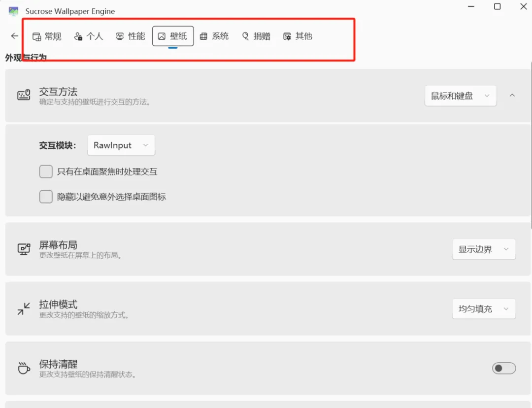The image size is (532, 408).
Task: Click the shrink arrows icon beside 拉伸模式
Action: pyautogui.click(x=24, y=309)
